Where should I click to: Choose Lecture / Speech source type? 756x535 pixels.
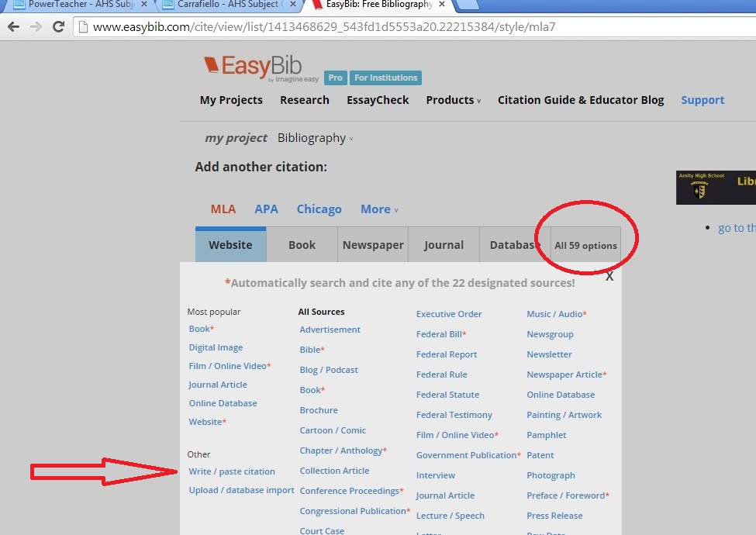(x=450, y=516)
